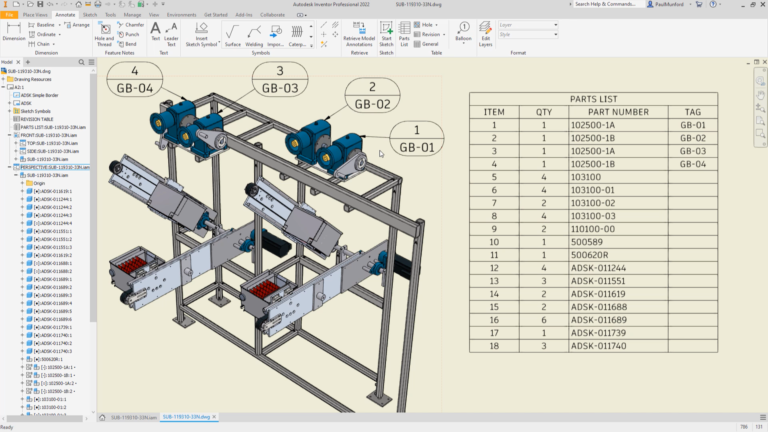
Task: Click the GB-03 tag cell in parts list
Action: pos(693,151)
